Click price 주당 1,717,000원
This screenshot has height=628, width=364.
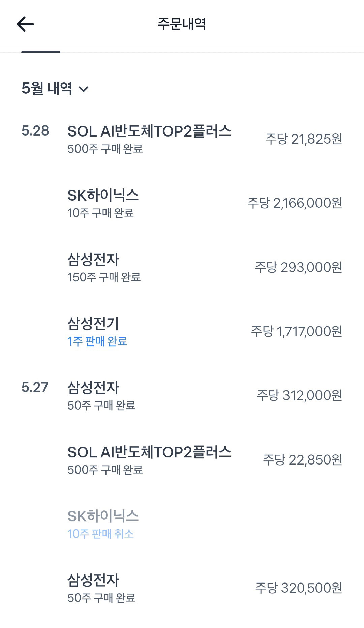[x=297, y=331]
